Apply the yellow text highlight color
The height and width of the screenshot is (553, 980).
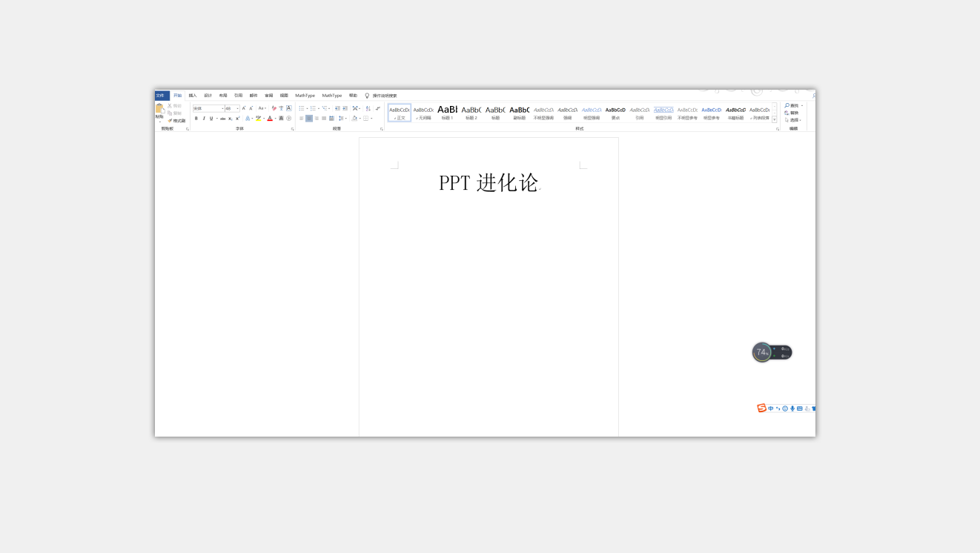[x=258, y=119]
